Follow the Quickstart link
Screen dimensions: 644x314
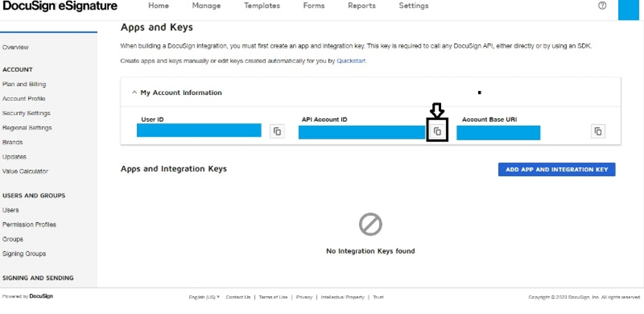[x=351, y=61]
